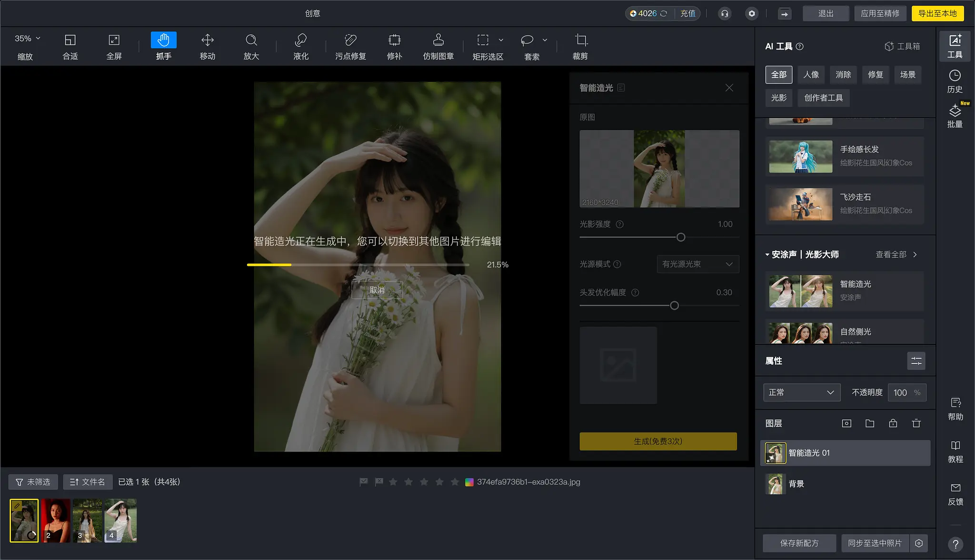Rate photo with the fifth star
Image resolution: width=975 pixels, height=560 pixels.
click(x=455, y=482)
